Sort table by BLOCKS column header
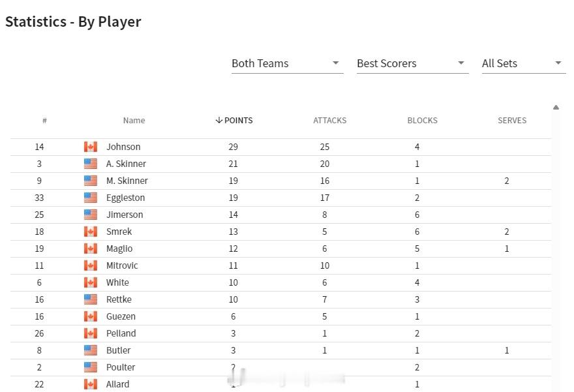 pyautogui.click(x=422, y=121)
